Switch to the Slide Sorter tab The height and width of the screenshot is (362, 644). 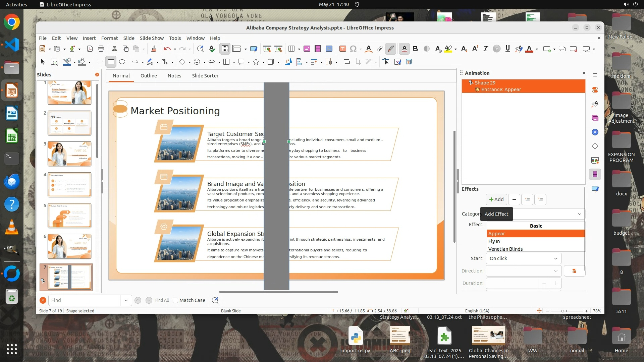(205, 76)
